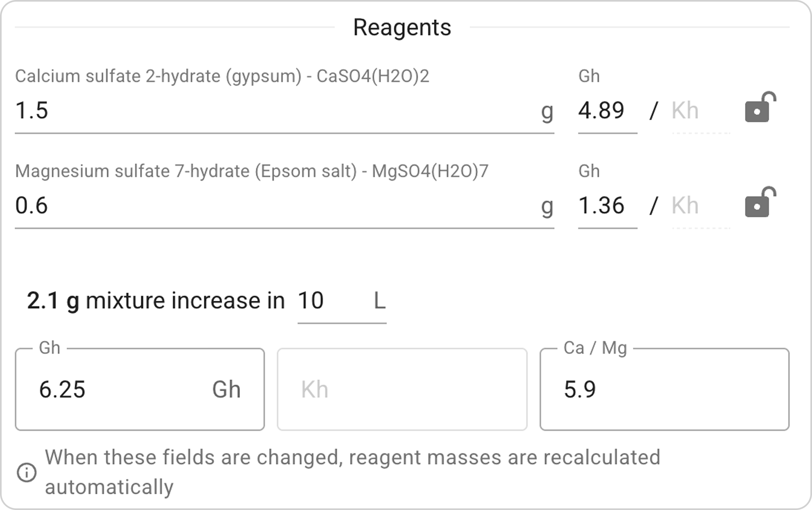Select the gypsum Gh field showing 4.89

607,110
